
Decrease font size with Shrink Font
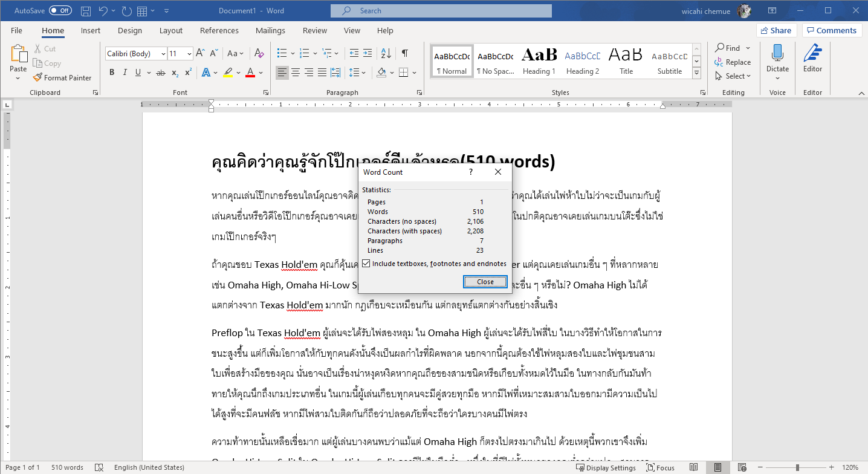(213, 54)
